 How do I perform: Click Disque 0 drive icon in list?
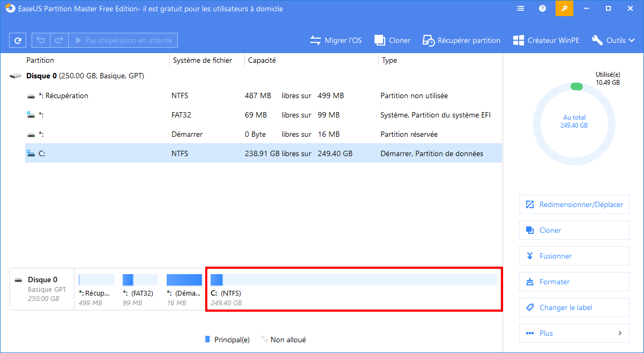tap(16, 76)
